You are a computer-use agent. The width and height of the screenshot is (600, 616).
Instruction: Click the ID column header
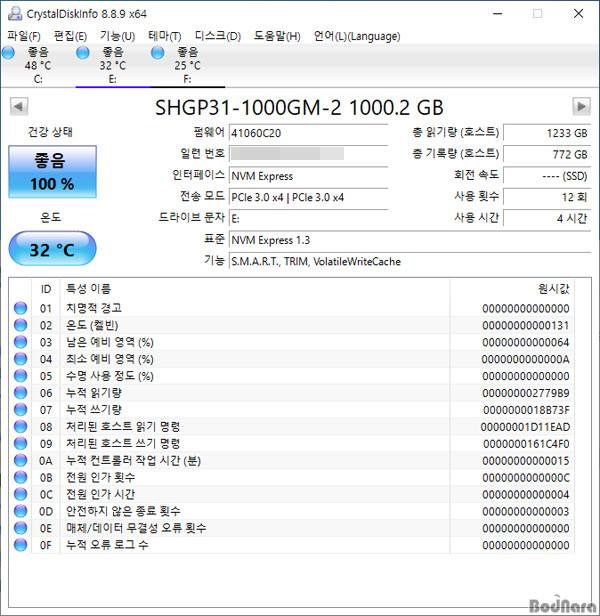(46, 289)
